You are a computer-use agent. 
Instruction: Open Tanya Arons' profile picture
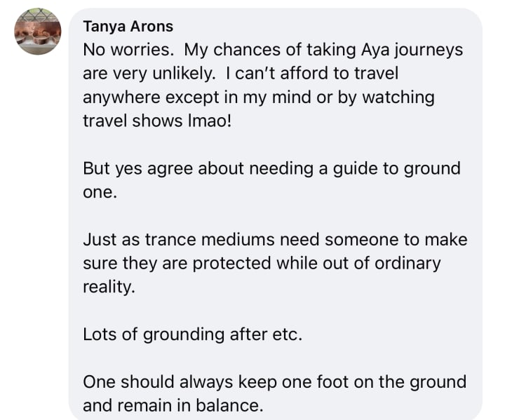(38, 34)
